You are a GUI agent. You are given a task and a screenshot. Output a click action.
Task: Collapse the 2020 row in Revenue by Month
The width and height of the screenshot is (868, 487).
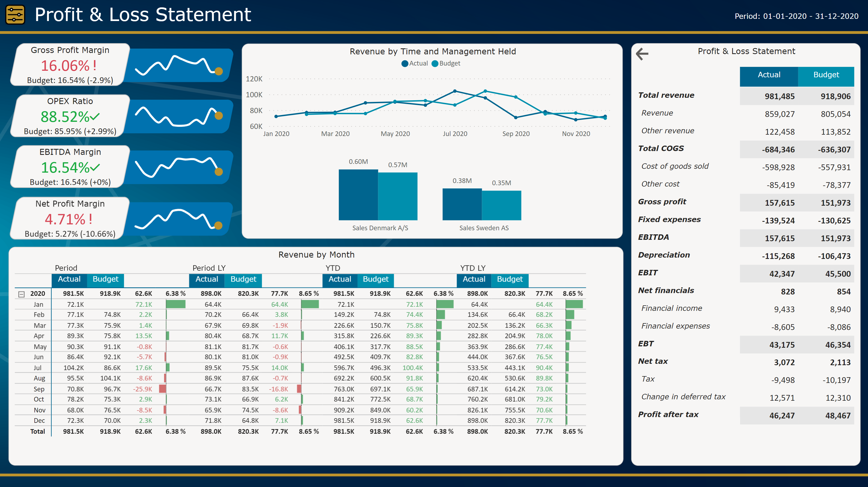(22, 294)
